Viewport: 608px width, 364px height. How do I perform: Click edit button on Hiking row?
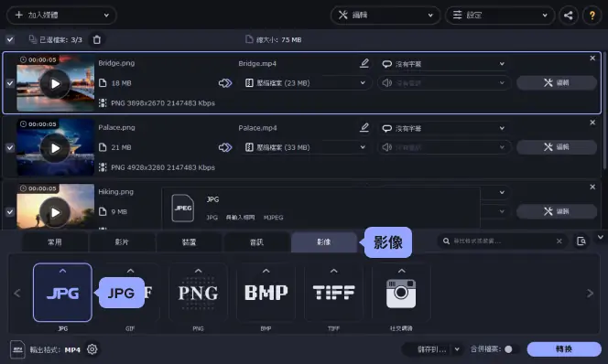pyautogui.click(x=557, y=211)
